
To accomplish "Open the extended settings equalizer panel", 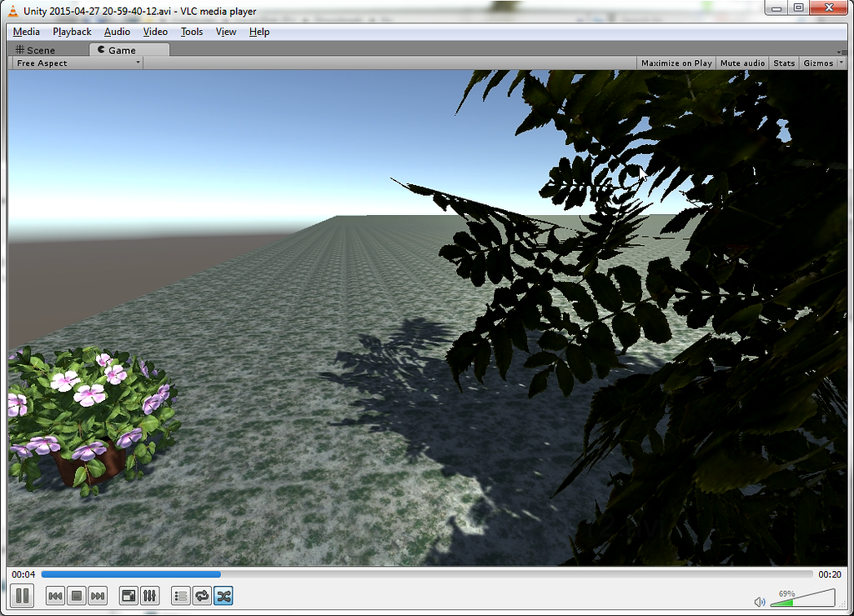I will click(149, 595).
